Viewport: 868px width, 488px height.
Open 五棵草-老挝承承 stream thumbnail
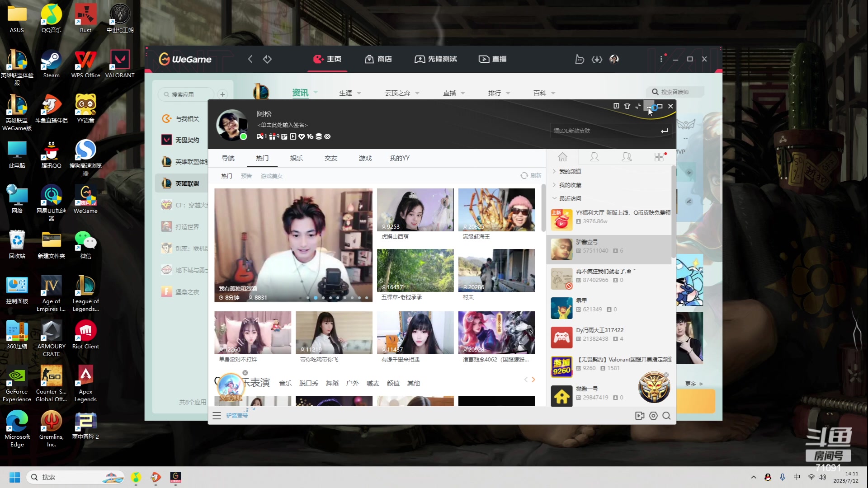[x=415, y=270]
